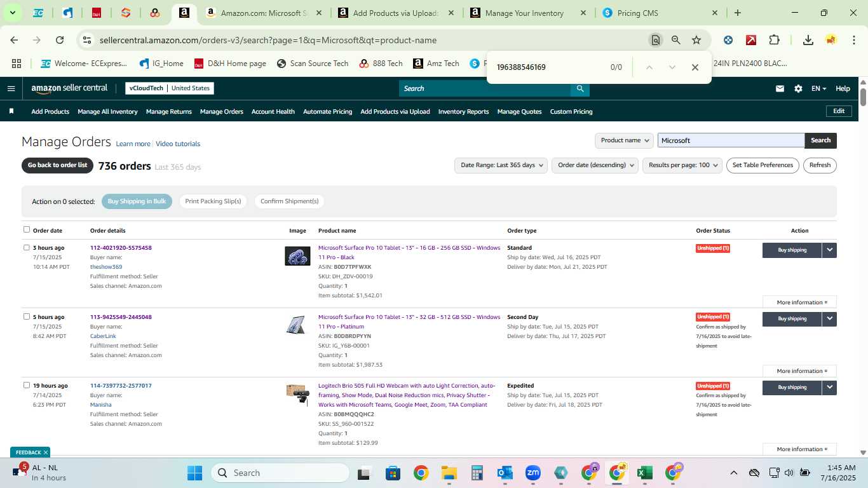868x488 pixels.
Task: Open the Product name search type dropdown
Action: pos(624,140)
